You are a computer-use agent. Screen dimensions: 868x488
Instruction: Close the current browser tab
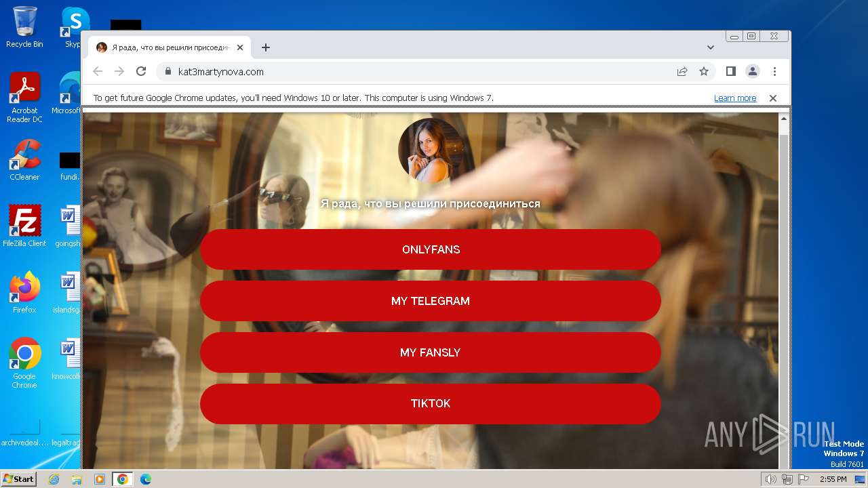coord(240,47)
